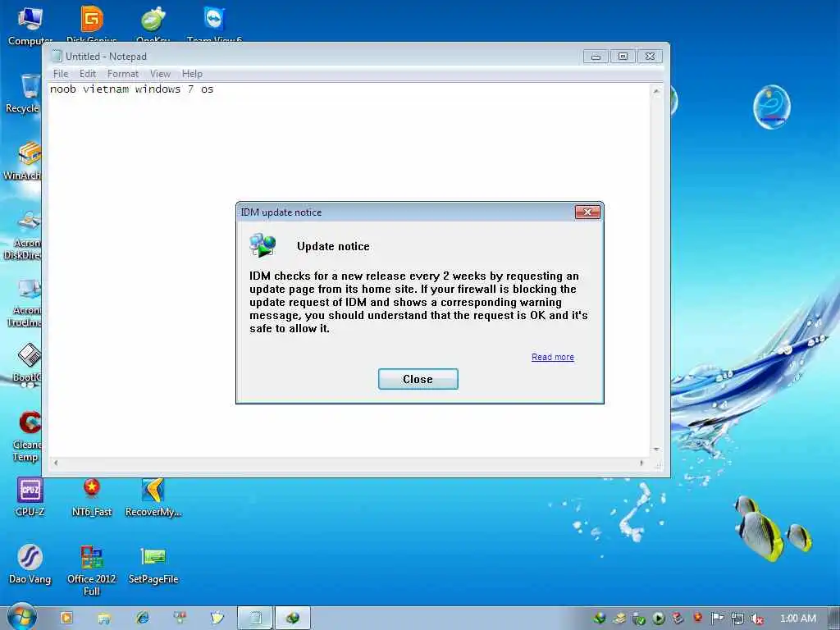This screenshot has width=840, height=630.
Task: Open the File menu in Notepad
Action: [61, 73]
